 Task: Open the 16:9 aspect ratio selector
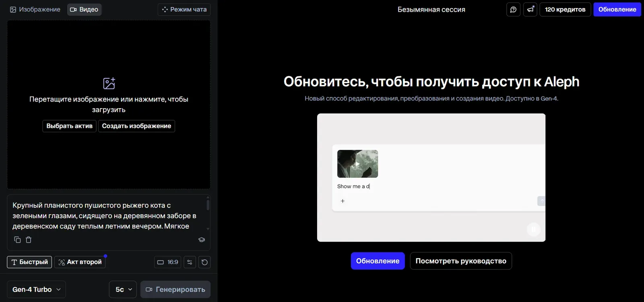click(x=168, y=262)
